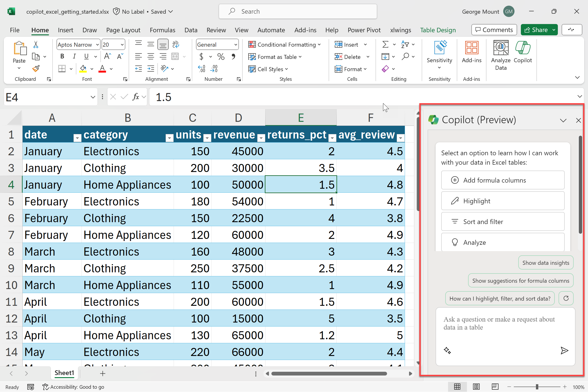Open the category column filter dropdown
588x392 pixels.
(169, 138)
